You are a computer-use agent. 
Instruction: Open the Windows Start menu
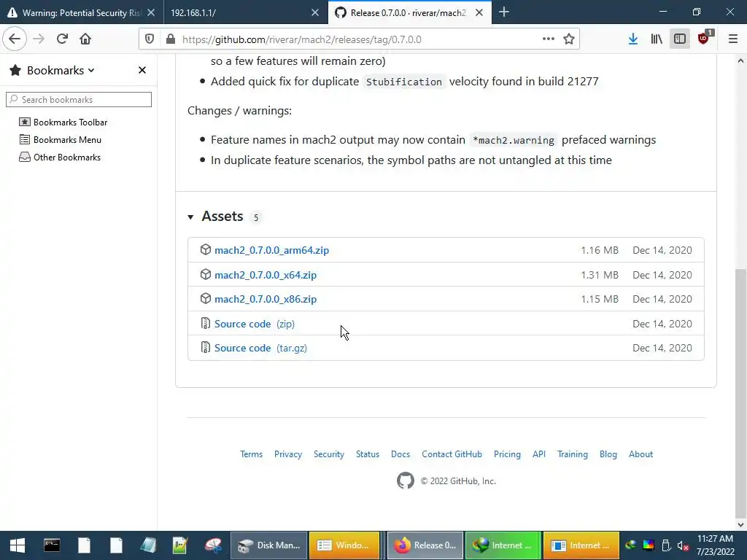tap(18, 545)
